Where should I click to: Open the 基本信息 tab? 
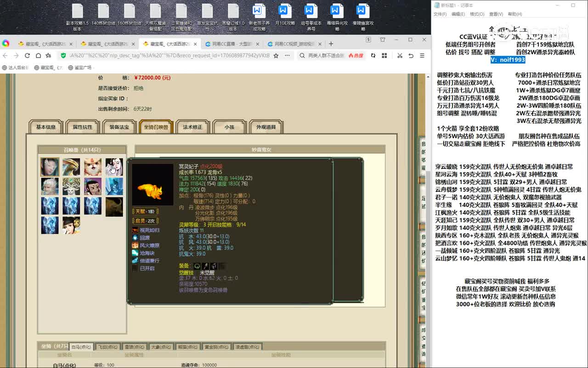pyautogui.click(x=46, y=127)
